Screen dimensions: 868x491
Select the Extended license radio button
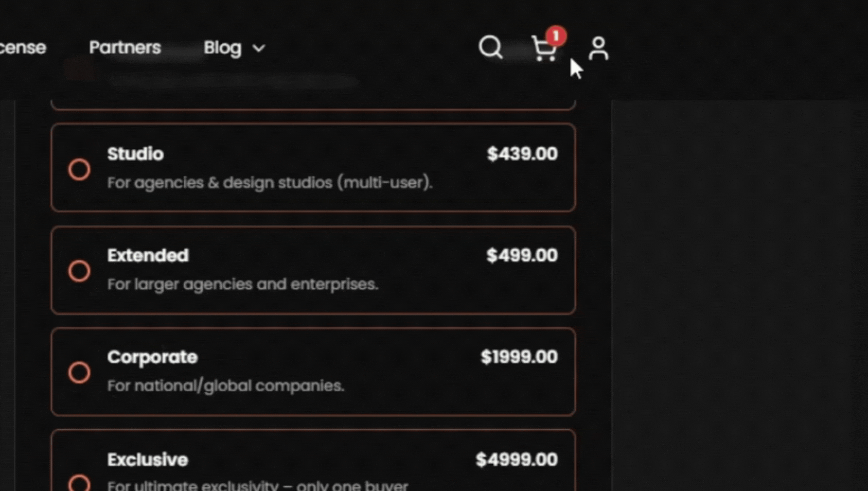tap(79, 271)
